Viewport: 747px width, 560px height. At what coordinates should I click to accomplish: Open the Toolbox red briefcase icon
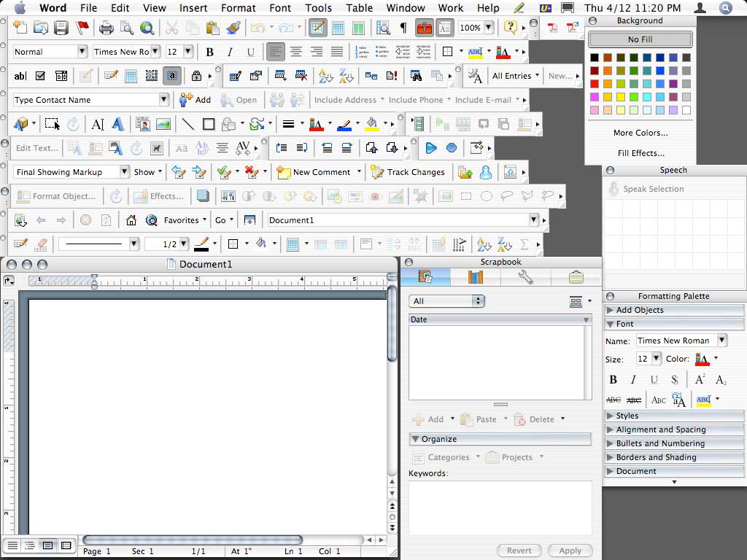click(424, 28)
